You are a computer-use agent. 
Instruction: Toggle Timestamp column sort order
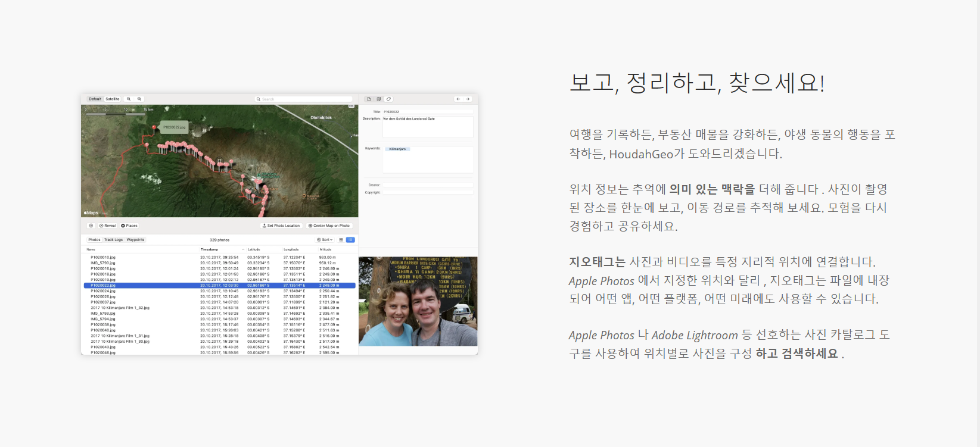[x=222, y=249]
